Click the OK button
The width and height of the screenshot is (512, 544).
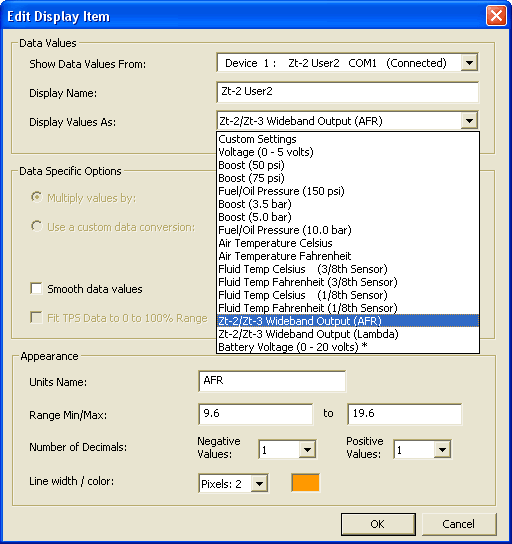pos(378,524)
